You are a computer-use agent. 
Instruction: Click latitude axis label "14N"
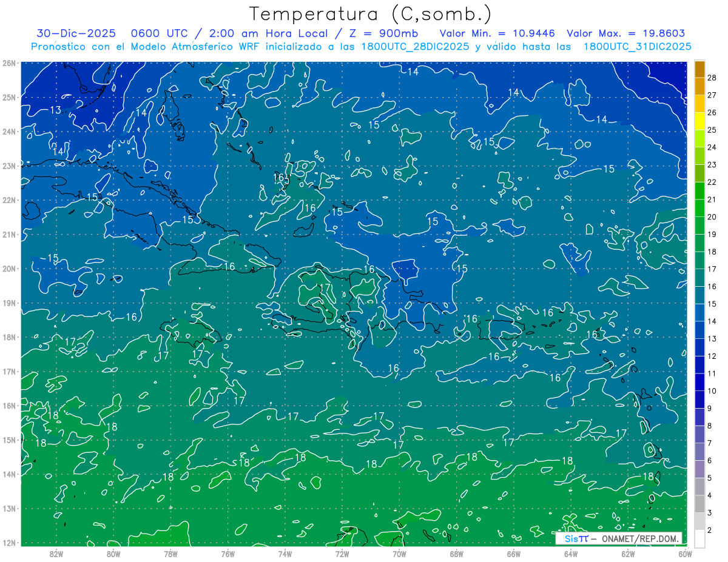coord(9,474)
